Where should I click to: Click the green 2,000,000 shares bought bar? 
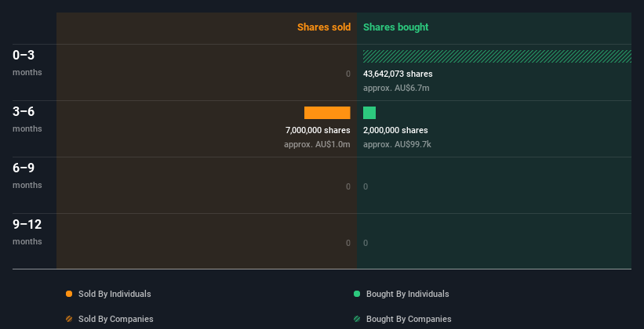tap(369, 113)
